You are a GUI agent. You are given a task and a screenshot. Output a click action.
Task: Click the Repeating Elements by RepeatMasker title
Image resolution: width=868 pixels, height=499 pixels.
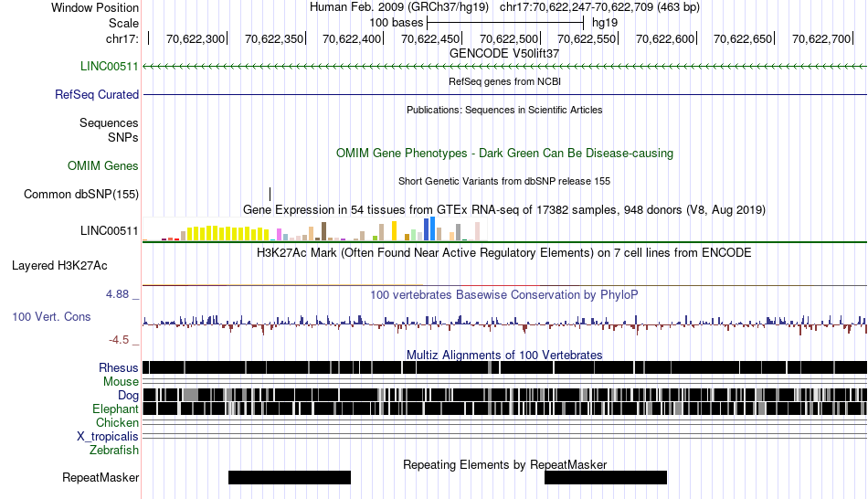(504, 464)
